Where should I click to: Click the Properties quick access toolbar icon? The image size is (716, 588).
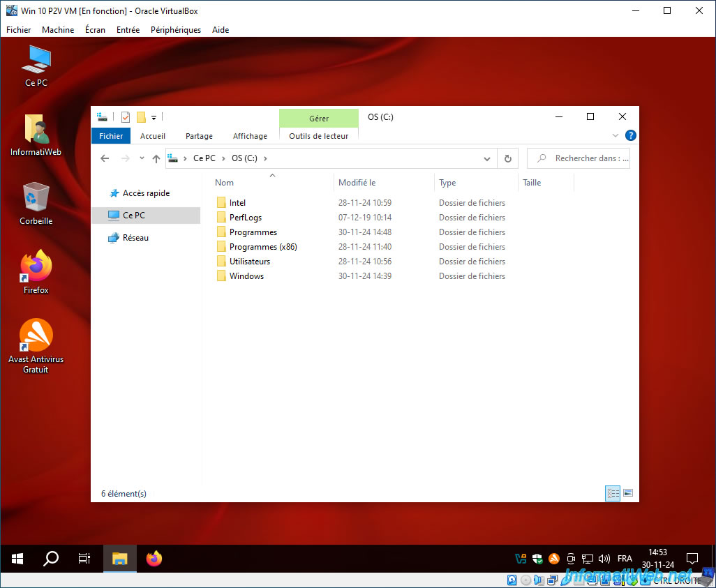(x=126, y=117)
